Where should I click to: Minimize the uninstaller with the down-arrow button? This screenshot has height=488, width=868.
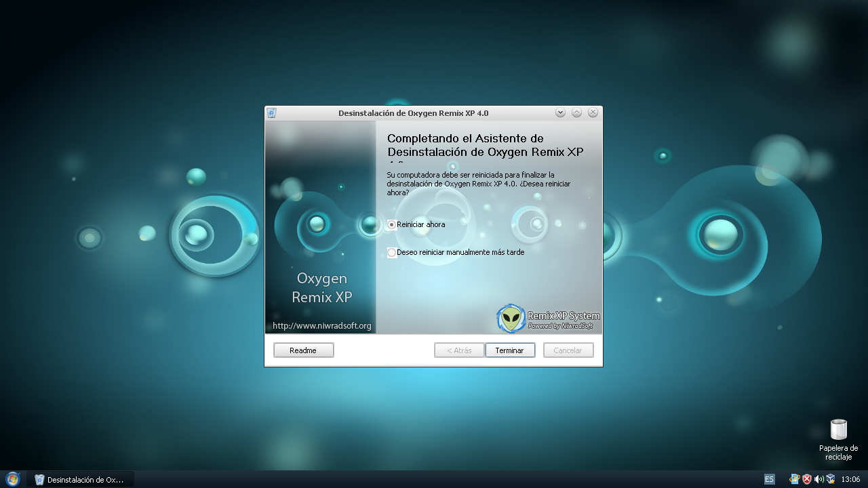(560, 113)
